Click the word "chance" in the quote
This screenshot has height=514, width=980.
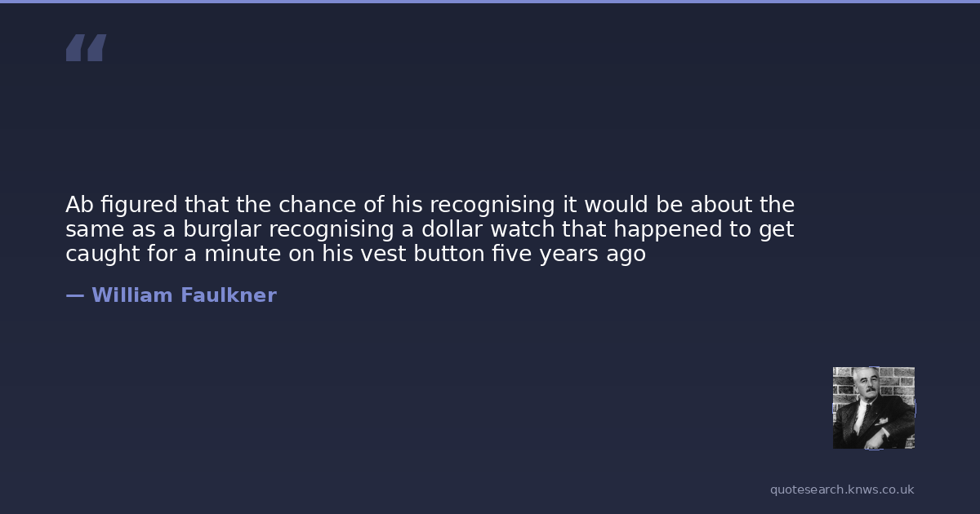pos(314,205)
